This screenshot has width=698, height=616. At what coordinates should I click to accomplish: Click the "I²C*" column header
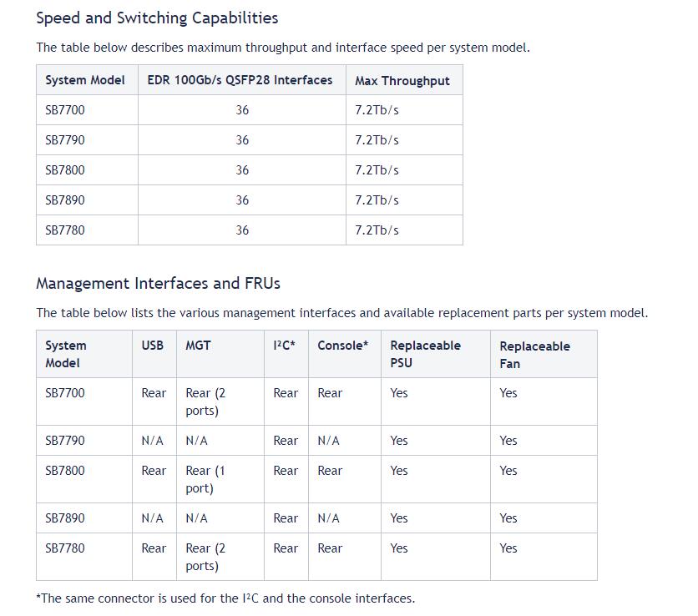[284, 345]
